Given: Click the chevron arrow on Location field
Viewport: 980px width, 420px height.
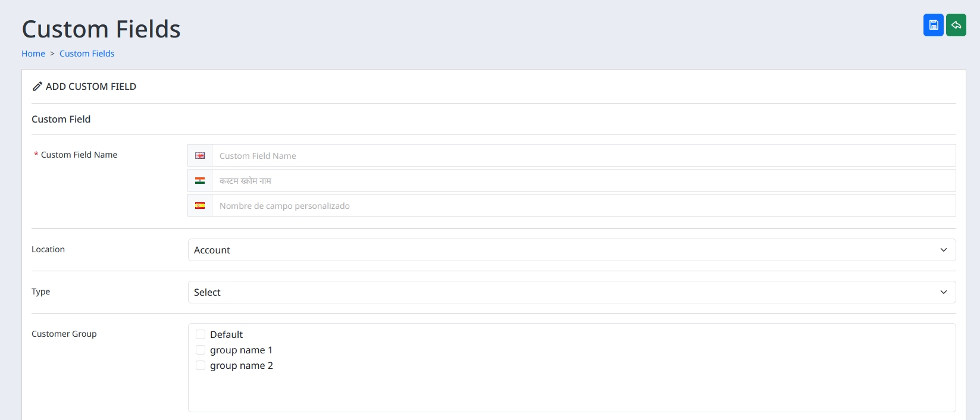Looking at the screenshot, I should [x=943, y=250].
